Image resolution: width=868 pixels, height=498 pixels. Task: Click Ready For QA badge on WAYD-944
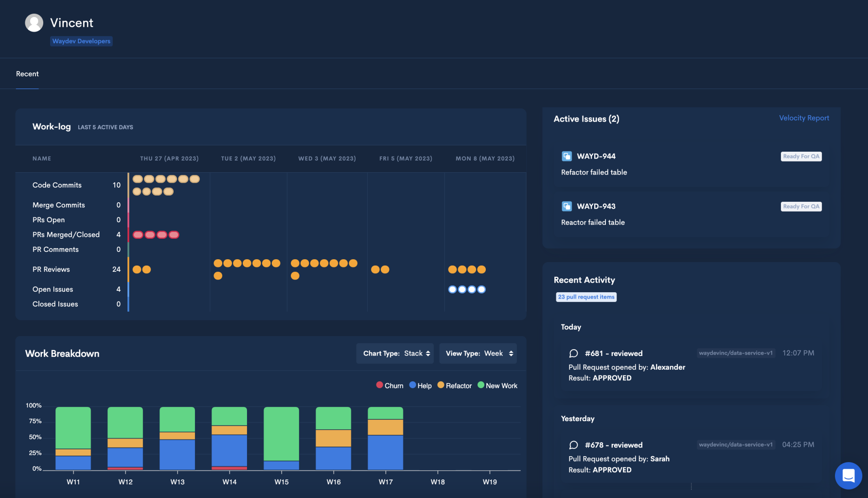coord(801,156)
